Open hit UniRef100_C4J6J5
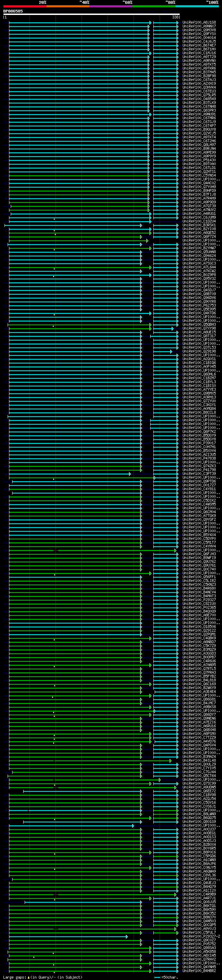The height and width of the screenshot is (980, 222). pyautogui.click(x=199, y=41)
